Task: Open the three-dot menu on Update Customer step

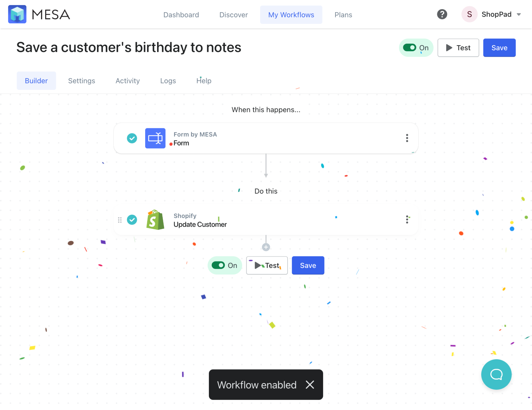Action: pyautogui.click(x=407, y=220)
